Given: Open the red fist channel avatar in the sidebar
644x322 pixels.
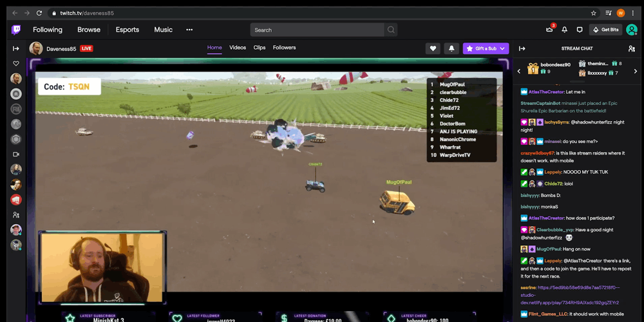Looking at the screenshot, I should [16, 200].
